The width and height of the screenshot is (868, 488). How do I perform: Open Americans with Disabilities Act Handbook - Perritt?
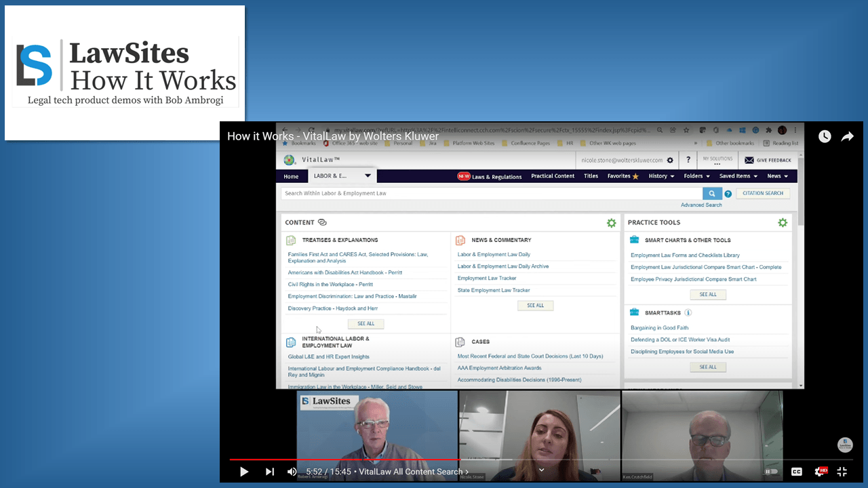tap(345, 272)
